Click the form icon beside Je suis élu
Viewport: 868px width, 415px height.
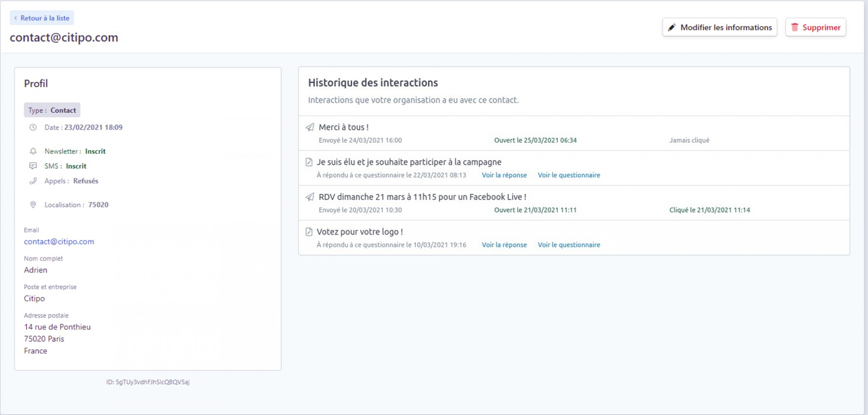click(x=309, y=162)
